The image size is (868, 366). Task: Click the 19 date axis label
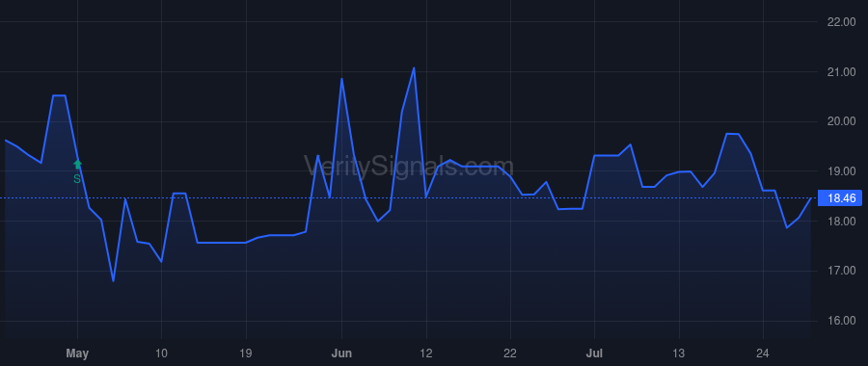246,353
